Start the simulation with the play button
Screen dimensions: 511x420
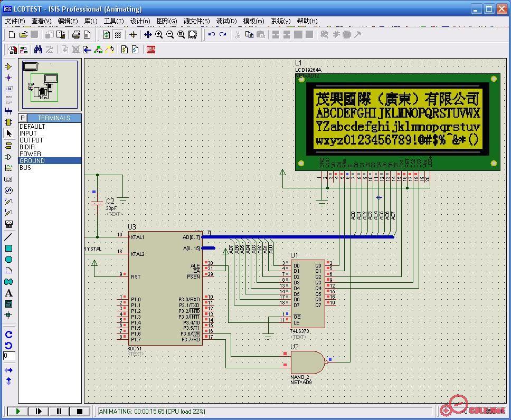(17, 412)
